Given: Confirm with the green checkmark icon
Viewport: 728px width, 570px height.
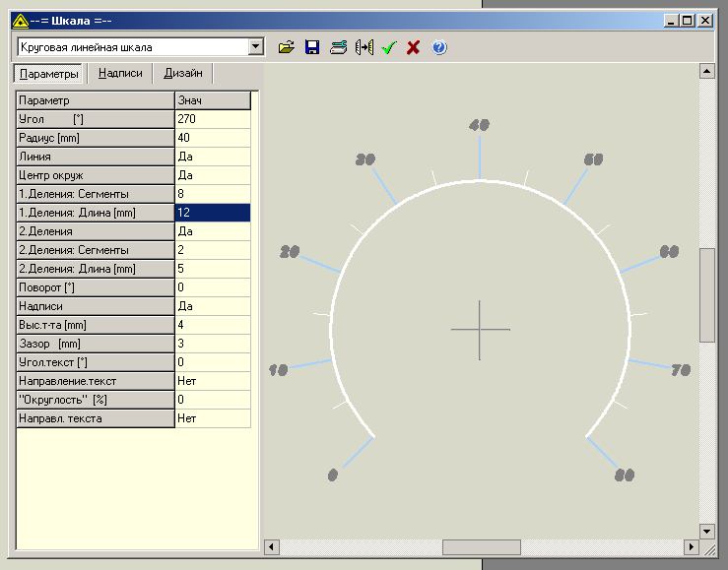Looking at the screenshot, I should coord(388,47).
